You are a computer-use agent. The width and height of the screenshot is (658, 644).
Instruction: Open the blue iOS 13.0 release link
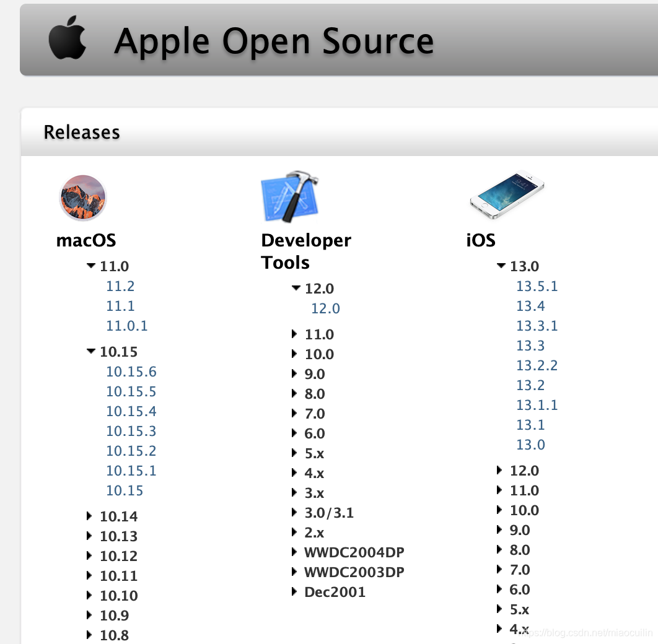click(531, 445)
